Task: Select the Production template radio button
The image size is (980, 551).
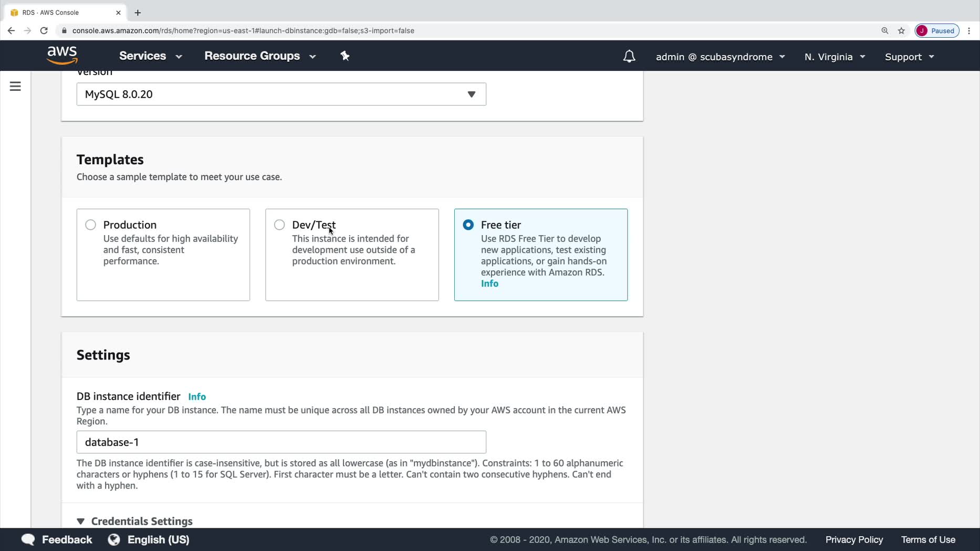Action: coord(90,225)
